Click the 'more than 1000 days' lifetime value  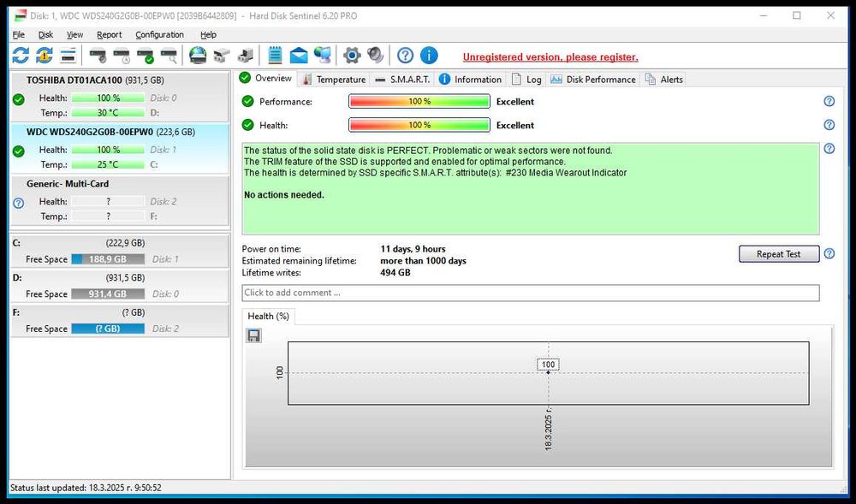pyautogui.click(x=423, y=261)
